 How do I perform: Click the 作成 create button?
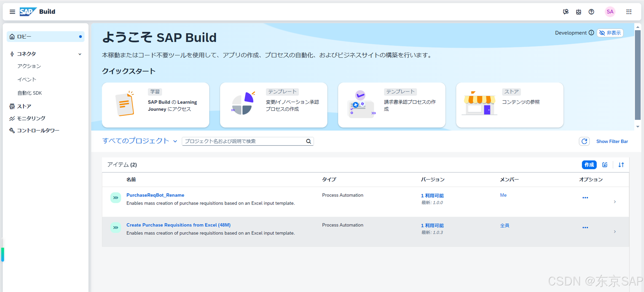pos(589,165)
